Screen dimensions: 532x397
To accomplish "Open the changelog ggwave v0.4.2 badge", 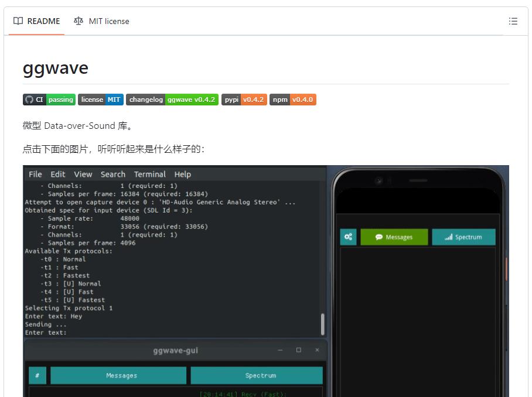I will tap(172, 100).
